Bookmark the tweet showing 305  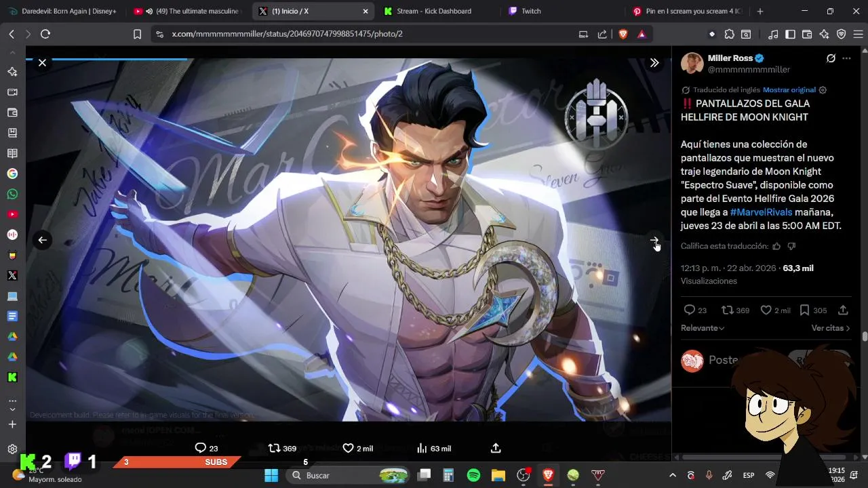click(812, 310)
